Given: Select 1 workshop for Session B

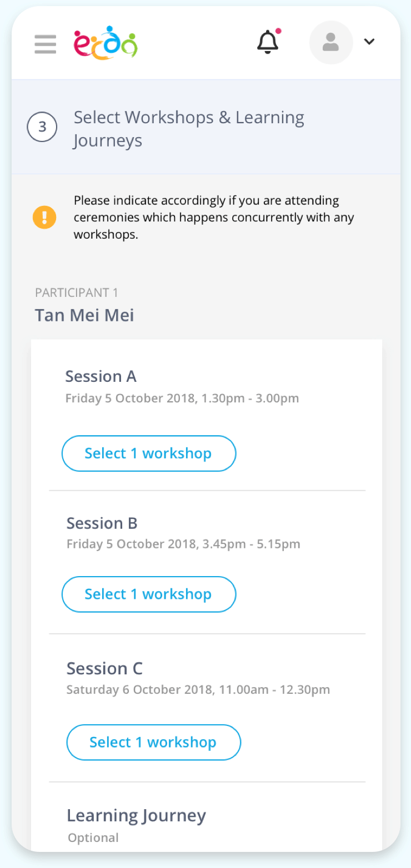Looking at the screenshot, I should (x=148, y=594).
